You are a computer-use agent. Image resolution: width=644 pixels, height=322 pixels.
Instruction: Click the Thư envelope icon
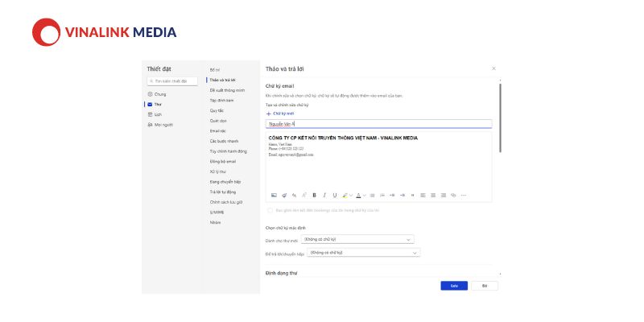tap(150, 105)
